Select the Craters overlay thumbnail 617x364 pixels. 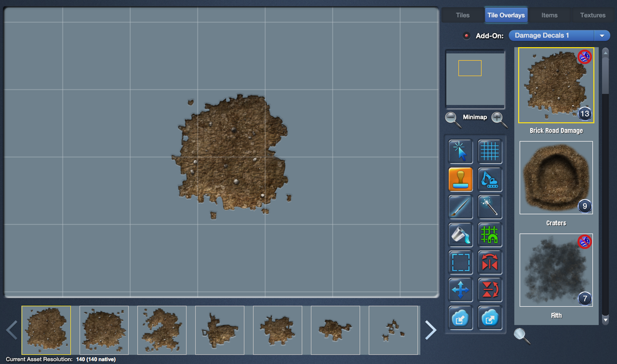556,178
